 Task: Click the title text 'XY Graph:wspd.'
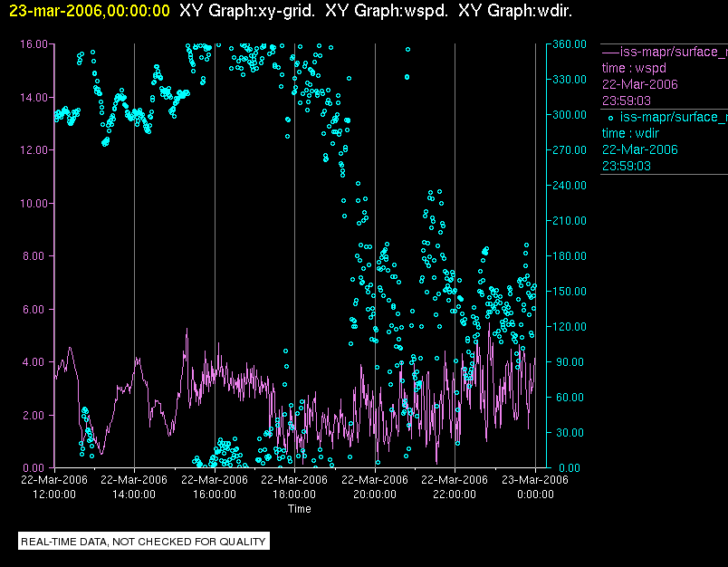click(387, 11)
